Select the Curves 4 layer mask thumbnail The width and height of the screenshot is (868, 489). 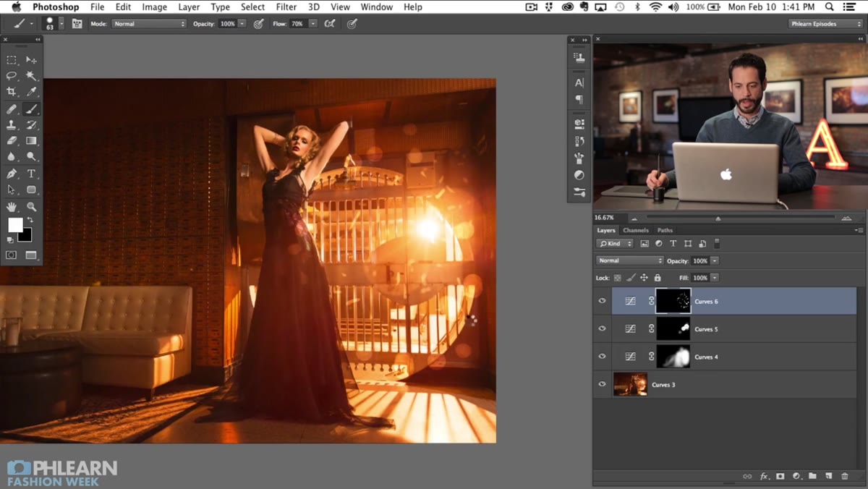[x=673, y=357]
